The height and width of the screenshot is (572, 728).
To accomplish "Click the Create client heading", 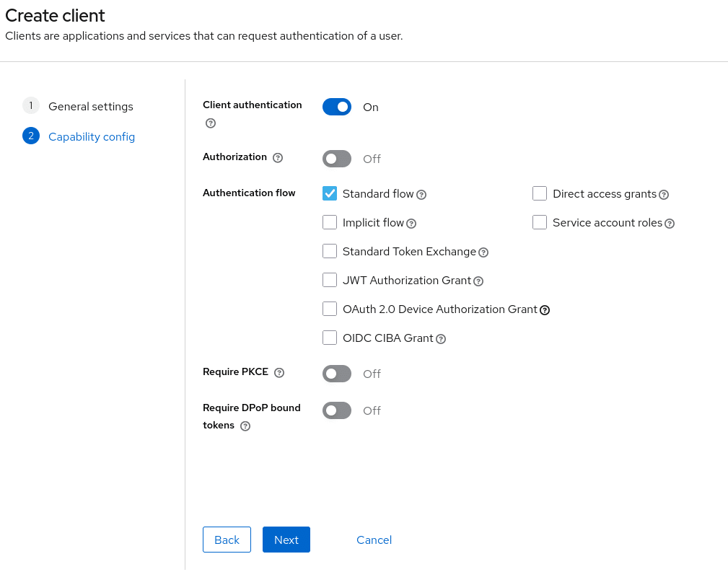I will click(55, 15).
